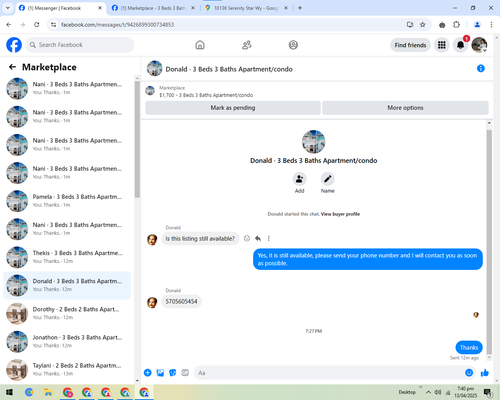
Task: Choose a GIF icon in composer
Action: (x=185, y=373)
